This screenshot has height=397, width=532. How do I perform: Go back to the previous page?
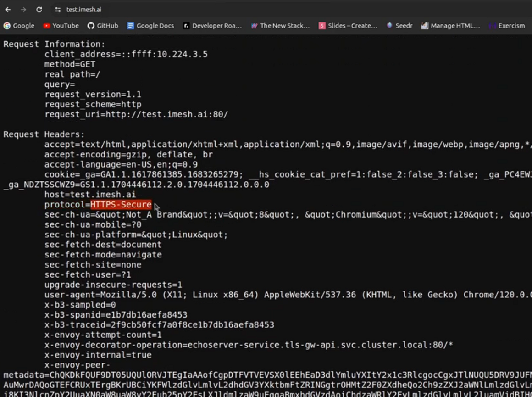pos(8,9)
